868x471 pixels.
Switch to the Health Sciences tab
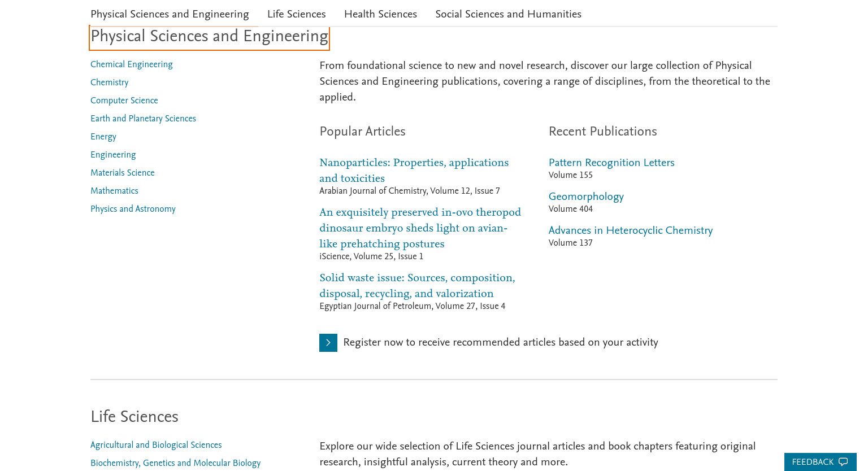pyautogui.click(x=380, y=14)
